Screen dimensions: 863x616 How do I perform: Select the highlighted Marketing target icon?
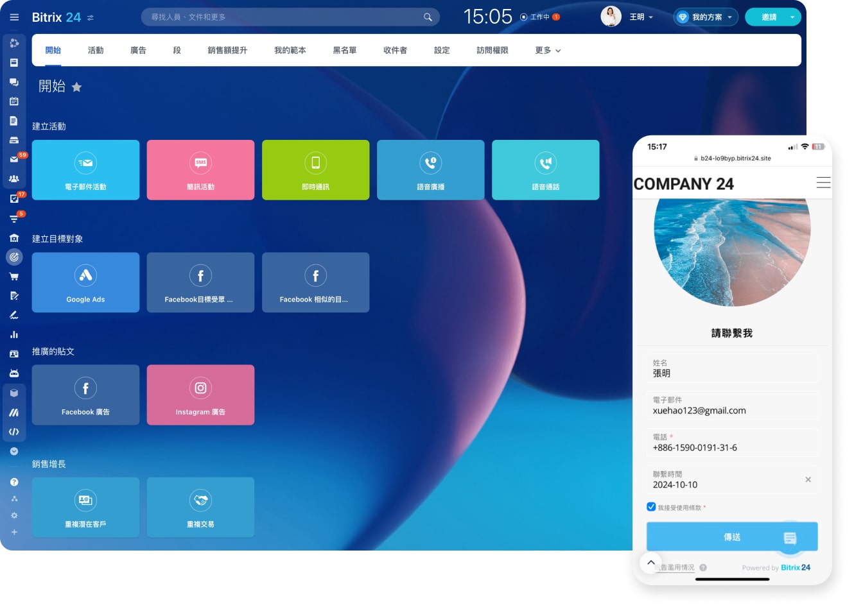(x=14, y=257)
